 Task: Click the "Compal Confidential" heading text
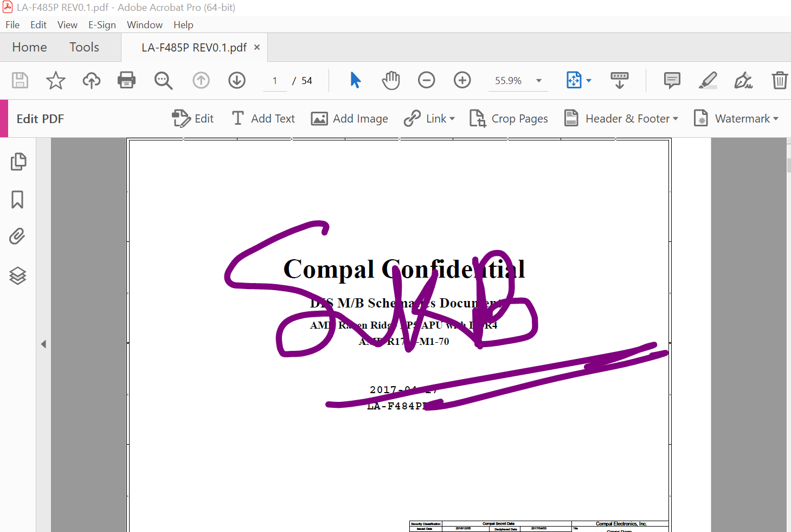[x=404, y=269]
